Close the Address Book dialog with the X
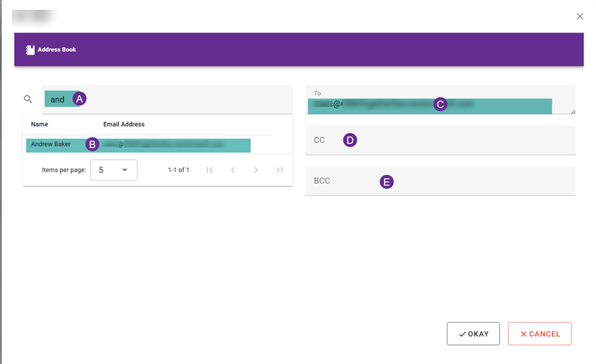The height and width of the screenshot is (364, 596). tap(579, 17)
